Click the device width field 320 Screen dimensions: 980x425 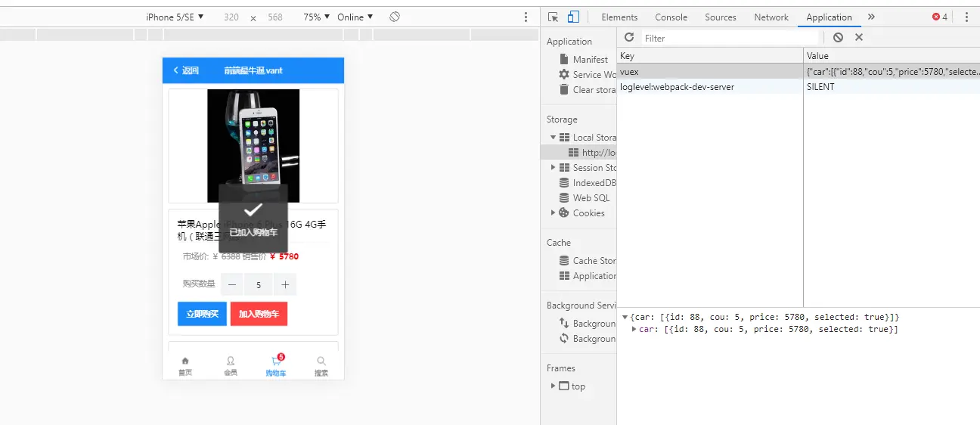click(x=231, y=17)
